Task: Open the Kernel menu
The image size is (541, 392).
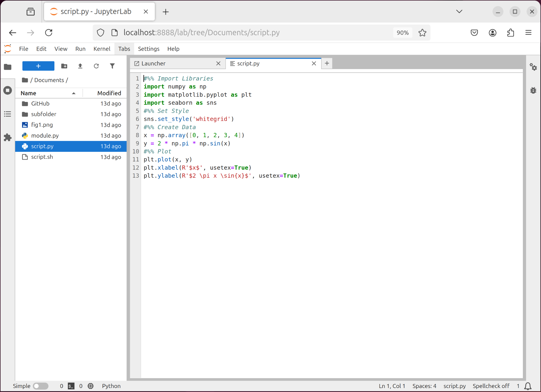Action: 102,49
